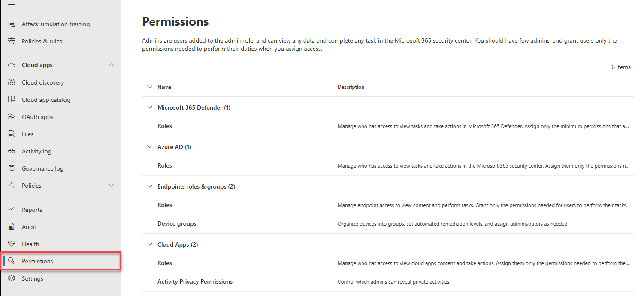Open the Governance log clipboard icon
644x296 pixels.
(12, 168)
